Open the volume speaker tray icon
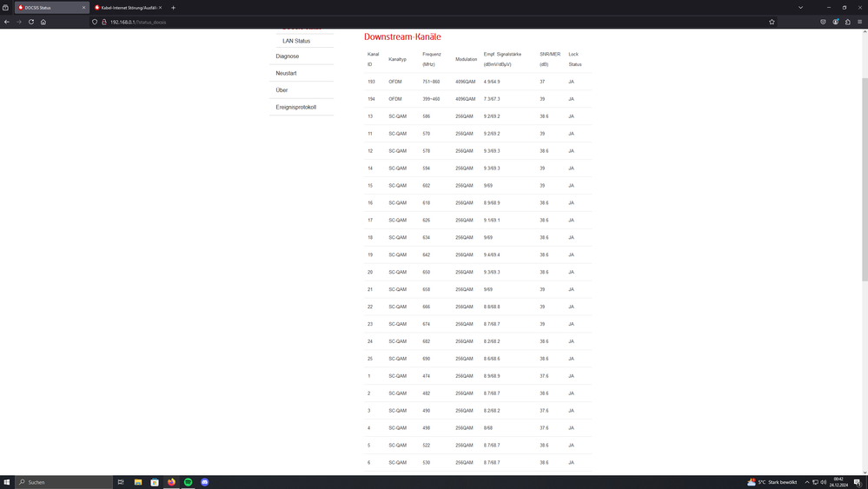Image resolution: width=868 pixels, height=489 pixels. (x=823, y=482)
